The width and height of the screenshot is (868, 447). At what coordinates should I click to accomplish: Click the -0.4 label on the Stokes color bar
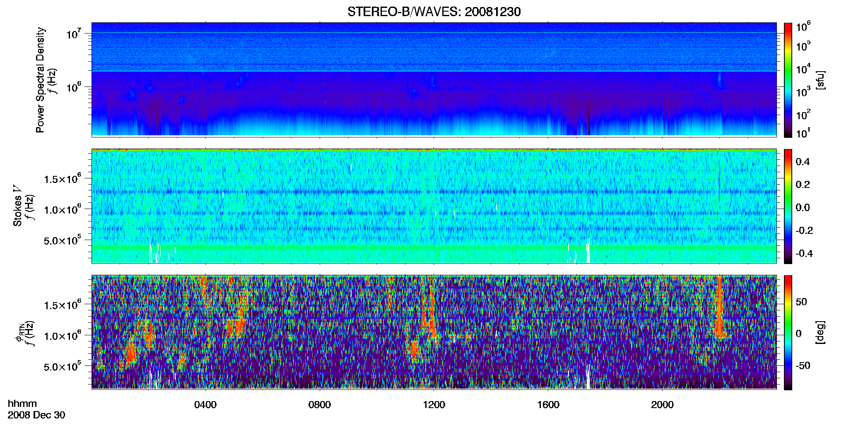click(x=804, y=253)
